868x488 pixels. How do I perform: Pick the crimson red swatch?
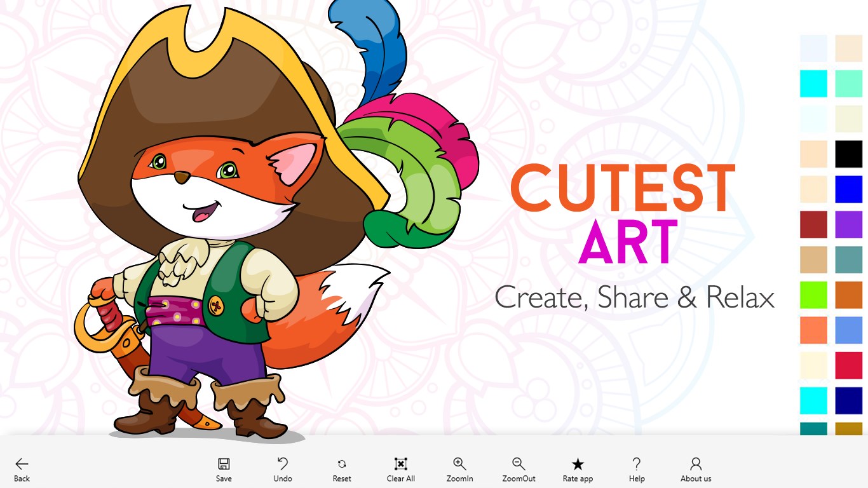[849, 365]
